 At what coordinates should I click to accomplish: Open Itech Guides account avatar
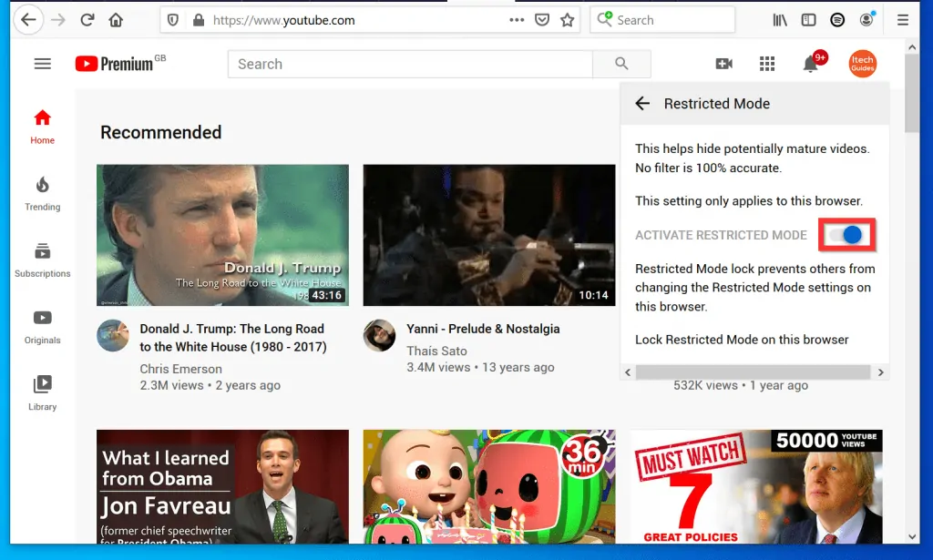pyautogui.click(x=862, y=64)
